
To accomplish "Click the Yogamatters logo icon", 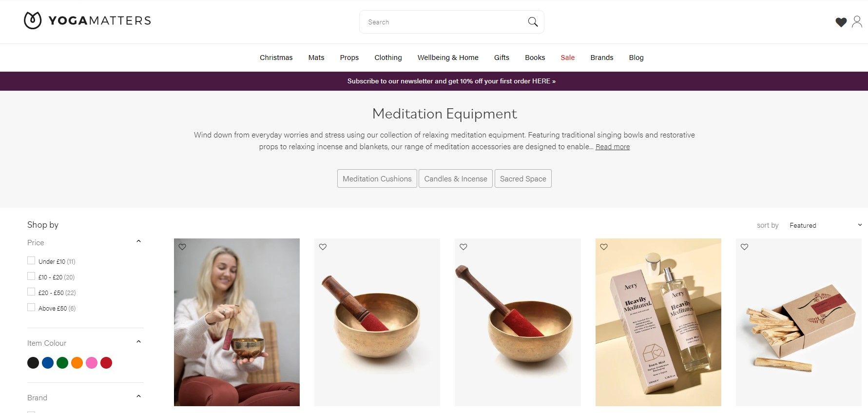I will tap(33, 20).
